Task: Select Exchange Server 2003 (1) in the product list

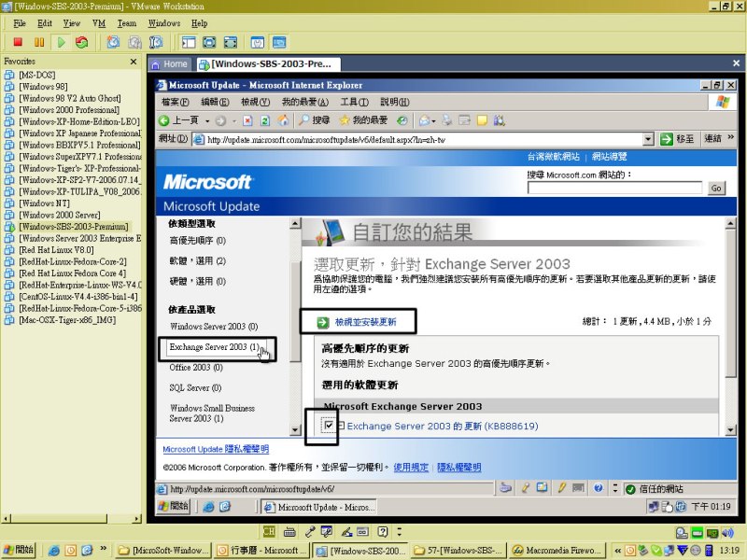Action: pos(214,347)
